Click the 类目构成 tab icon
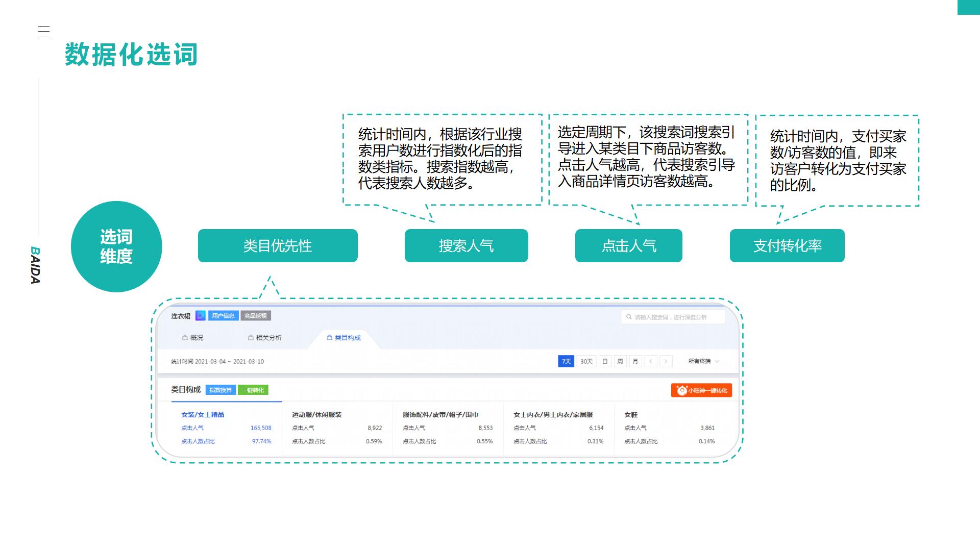980x551 pixels. point(329,338)
